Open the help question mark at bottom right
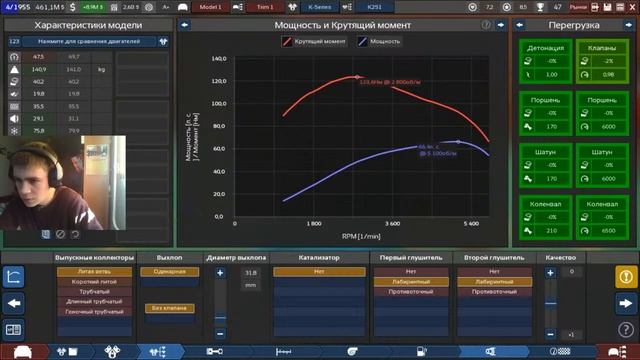Screen dimensions: 640x360 (626, 329)
